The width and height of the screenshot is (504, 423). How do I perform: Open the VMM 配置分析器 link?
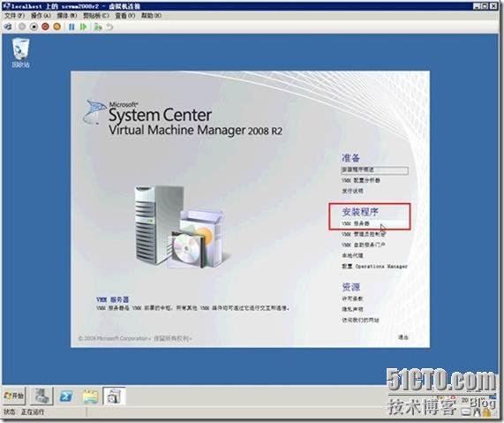361,180
